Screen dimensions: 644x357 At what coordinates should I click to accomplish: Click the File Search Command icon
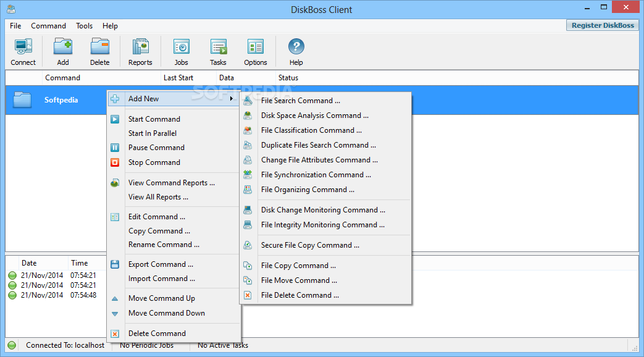[248, 101]
